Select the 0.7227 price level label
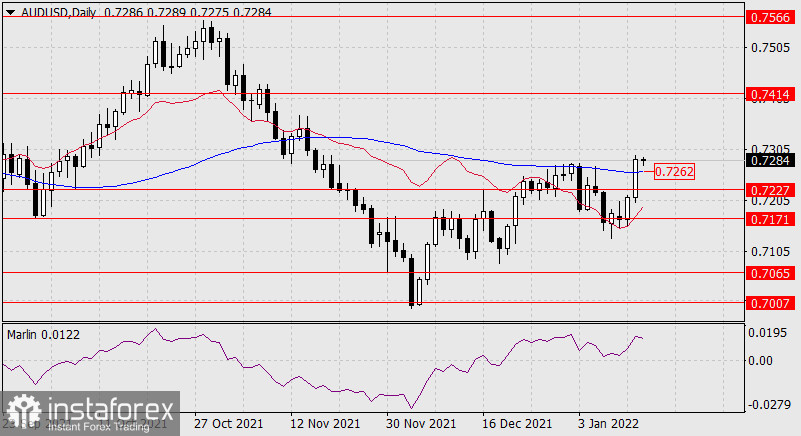The image size is (801, 436). pos(771,189)
